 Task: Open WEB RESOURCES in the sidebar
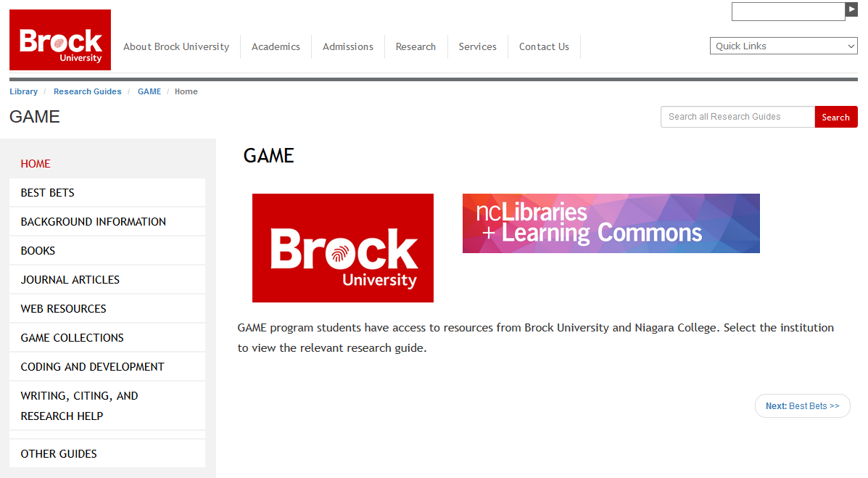pos(107,308)
